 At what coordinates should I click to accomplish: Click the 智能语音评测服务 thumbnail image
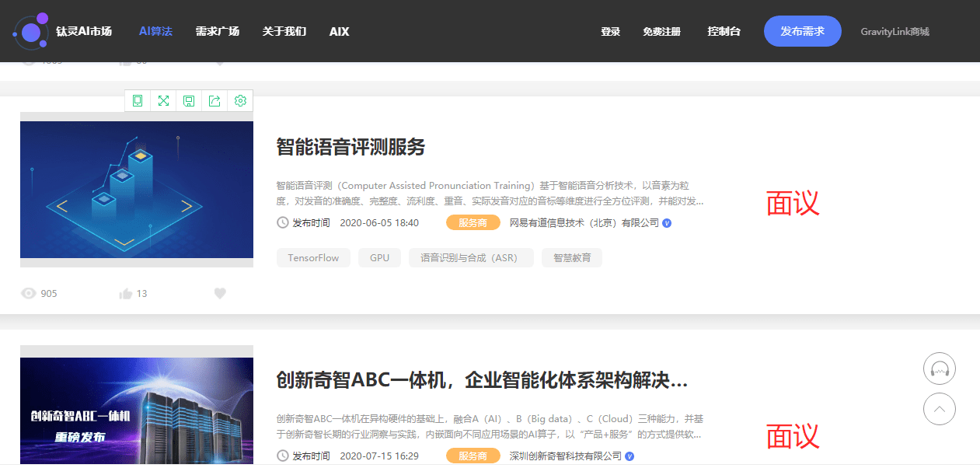(x=137, y=190)
